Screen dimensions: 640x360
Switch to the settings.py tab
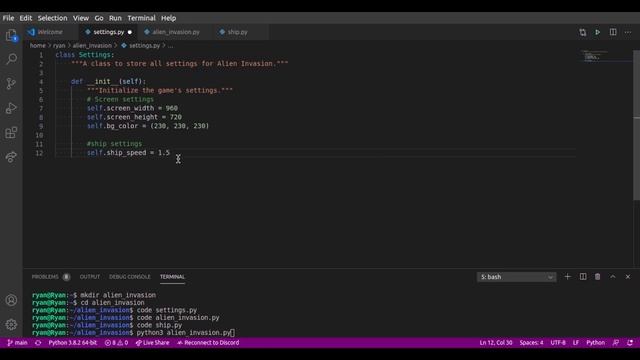pyautogui.click(x=109, y=32)
